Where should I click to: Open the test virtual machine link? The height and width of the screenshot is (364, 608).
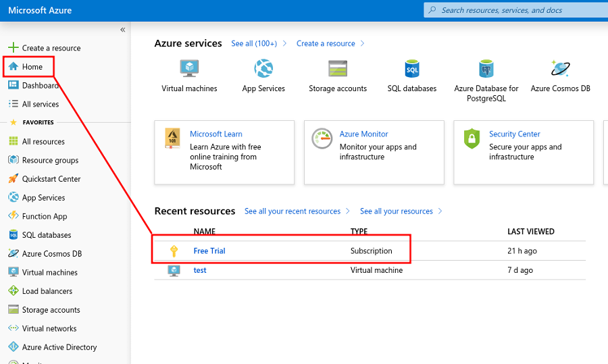tap(200, 270)
